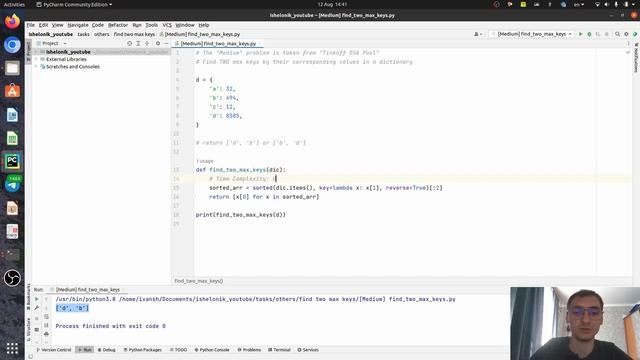
Task: Open Services tool window
Action: 308,350
